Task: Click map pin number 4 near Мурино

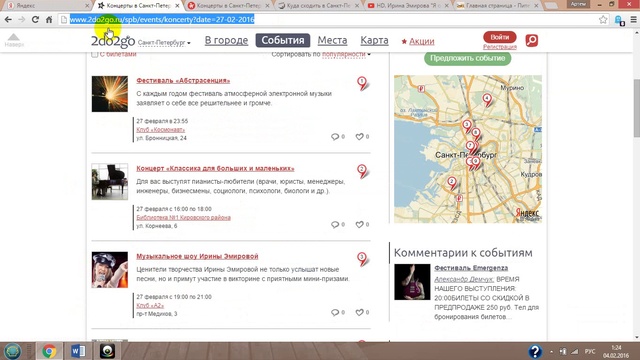Action: [x=487, y=99]
